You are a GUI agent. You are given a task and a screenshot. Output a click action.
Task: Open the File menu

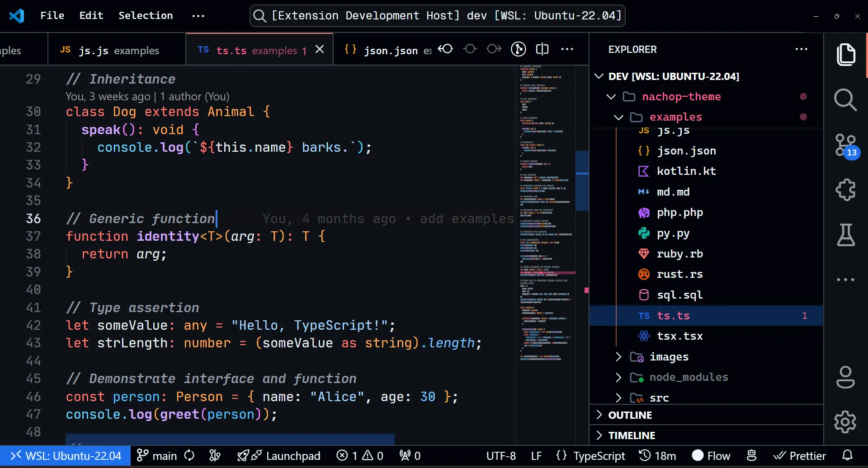52,15
